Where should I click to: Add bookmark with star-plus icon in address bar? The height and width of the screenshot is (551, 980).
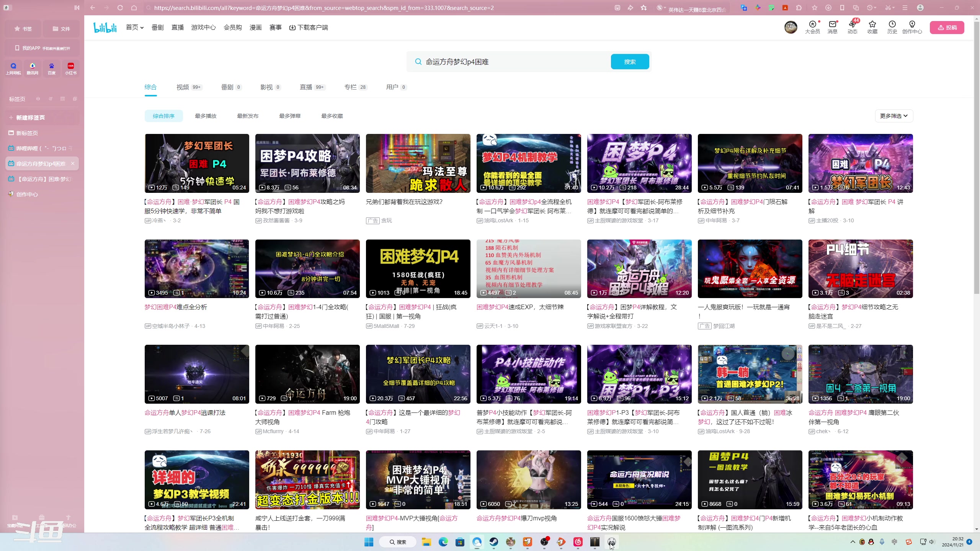[x=644, y=8]
